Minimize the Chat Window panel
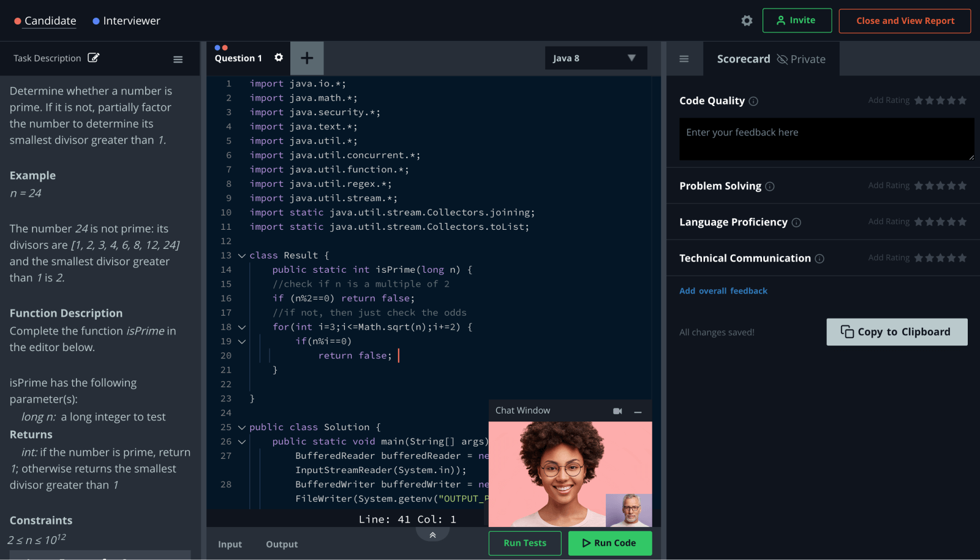 [x=638, y=412]
